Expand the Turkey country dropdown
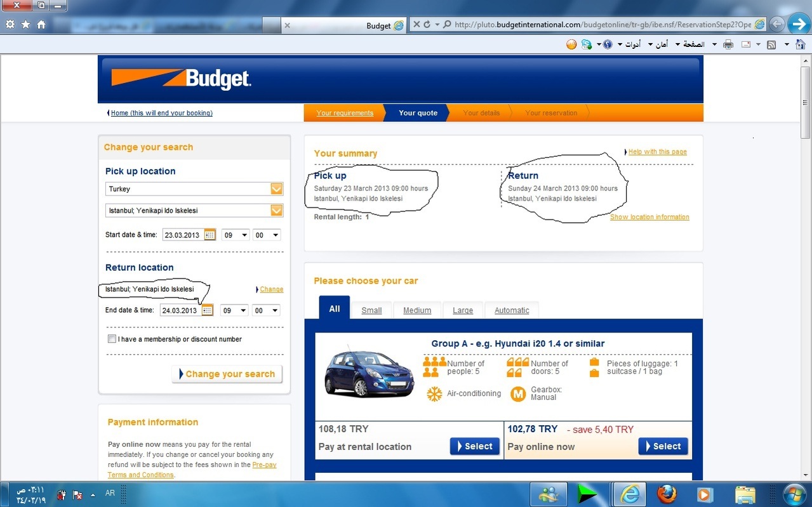The height and width of the screenshot is (507, 812). 276,189
